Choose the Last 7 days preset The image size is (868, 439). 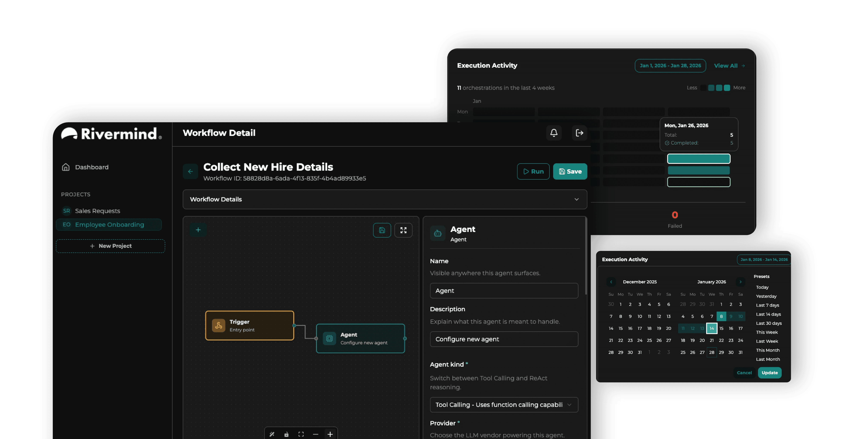(767, 305)
